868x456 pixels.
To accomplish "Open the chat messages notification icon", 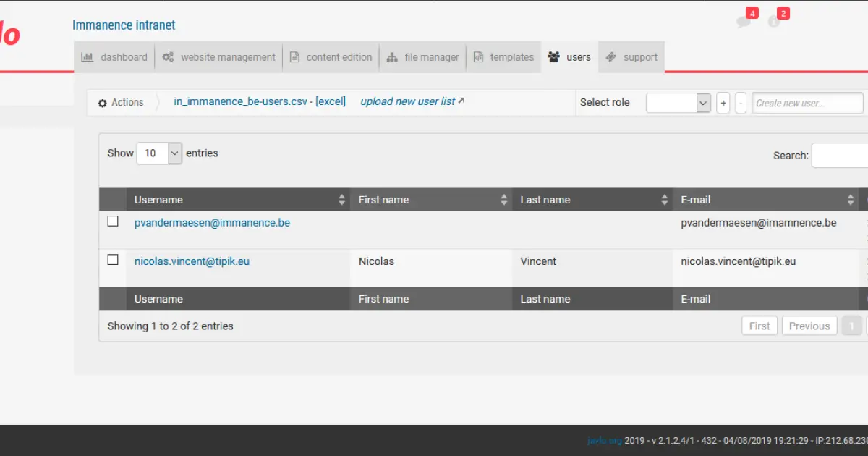I will point(744,22).
